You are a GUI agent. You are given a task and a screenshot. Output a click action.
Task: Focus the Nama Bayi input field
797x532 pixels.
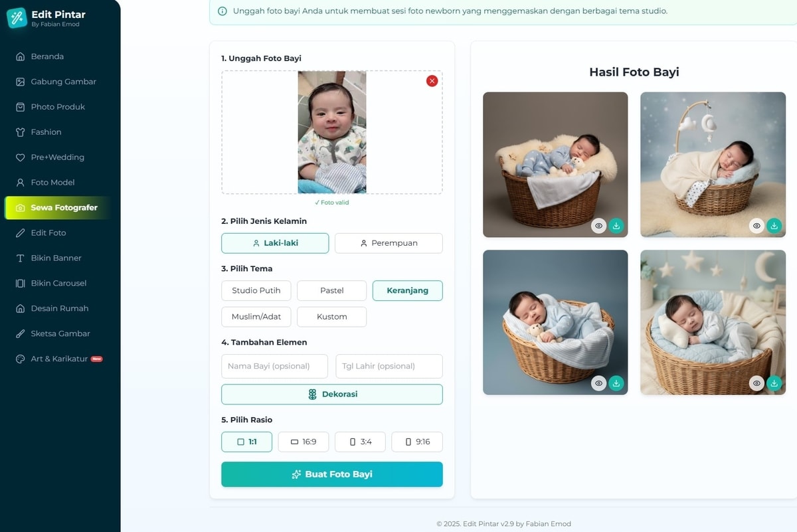point(274,366)
